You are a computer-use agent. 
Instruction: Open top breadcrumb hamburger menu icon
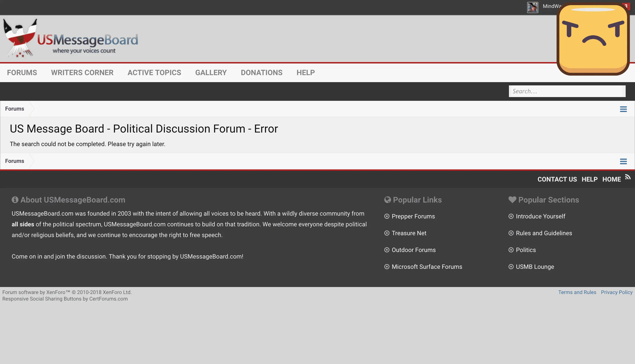coord(623,109)
